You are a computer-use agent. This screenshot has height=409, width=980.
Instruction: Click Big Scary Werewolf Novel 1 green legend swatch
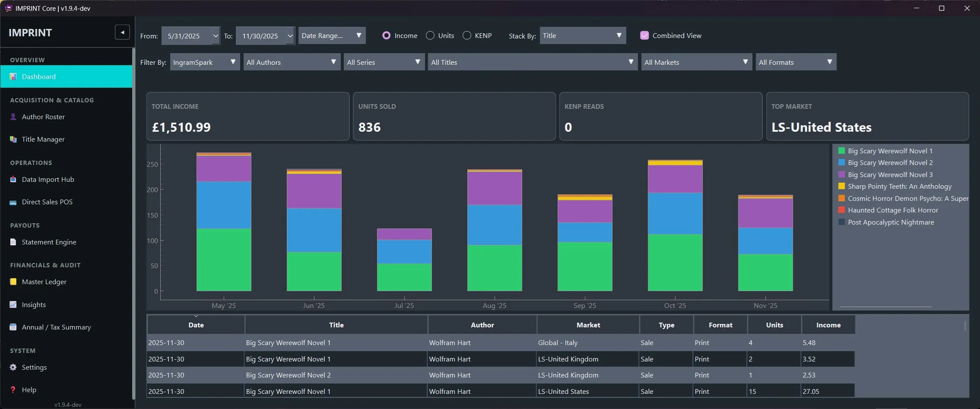[x=841, y=151]
